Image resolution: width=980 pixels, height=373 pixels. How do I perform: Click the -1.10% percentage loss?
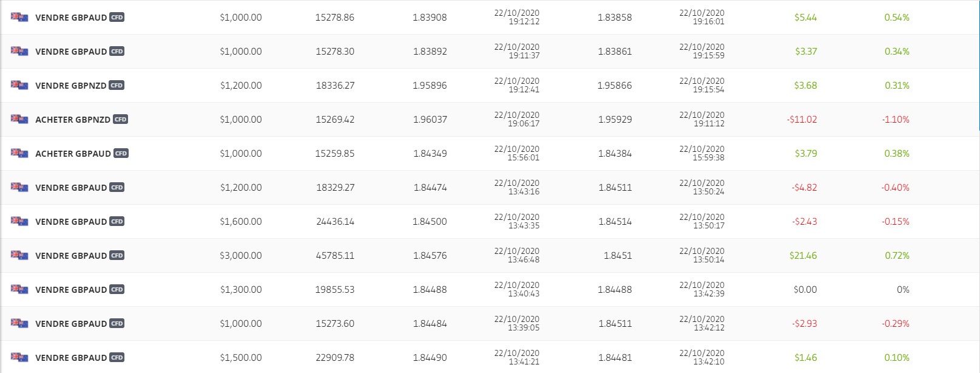point(896,120)
